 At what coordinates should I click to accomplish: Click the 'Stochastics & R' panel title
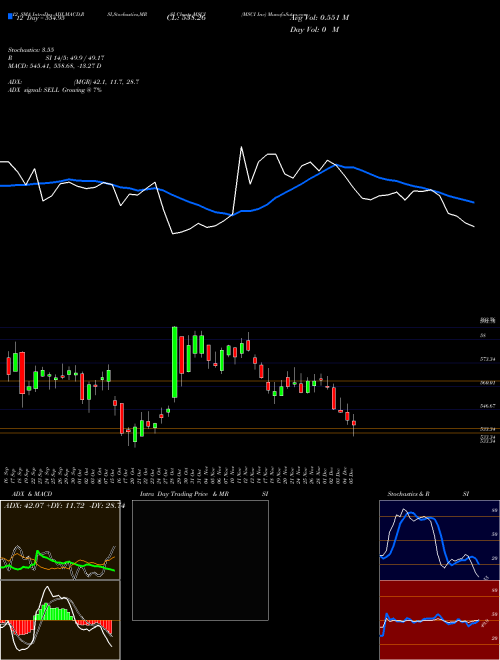(x=409, y=494)
